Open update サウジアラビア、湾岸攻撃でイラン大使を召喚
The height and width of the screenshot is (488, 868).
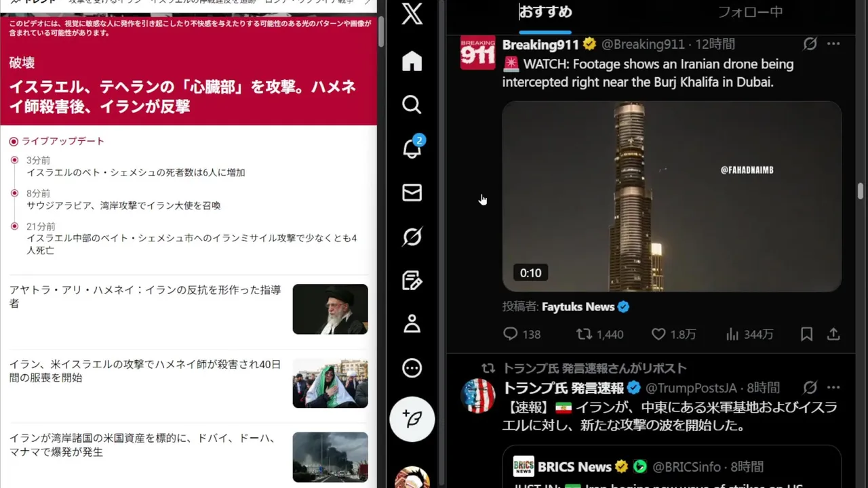[x=123, y=205]
